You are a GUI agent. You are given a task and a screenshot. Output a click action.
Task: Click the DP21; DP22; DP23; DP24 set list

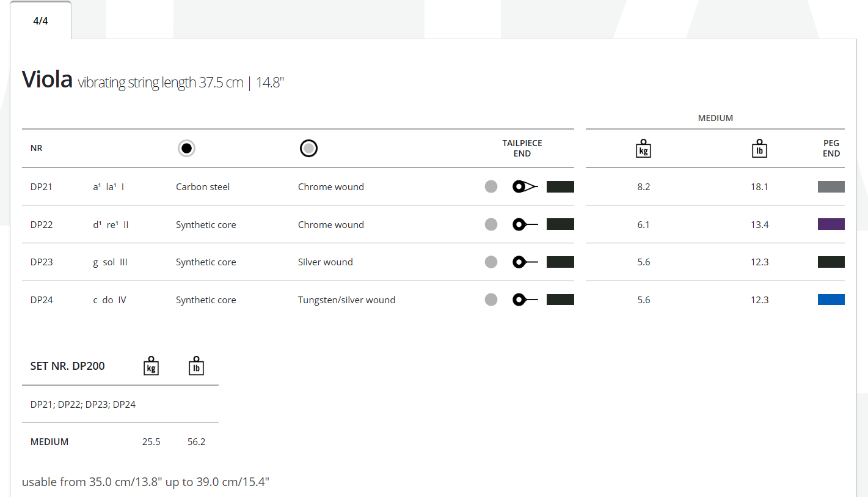(x=83, y=404)
